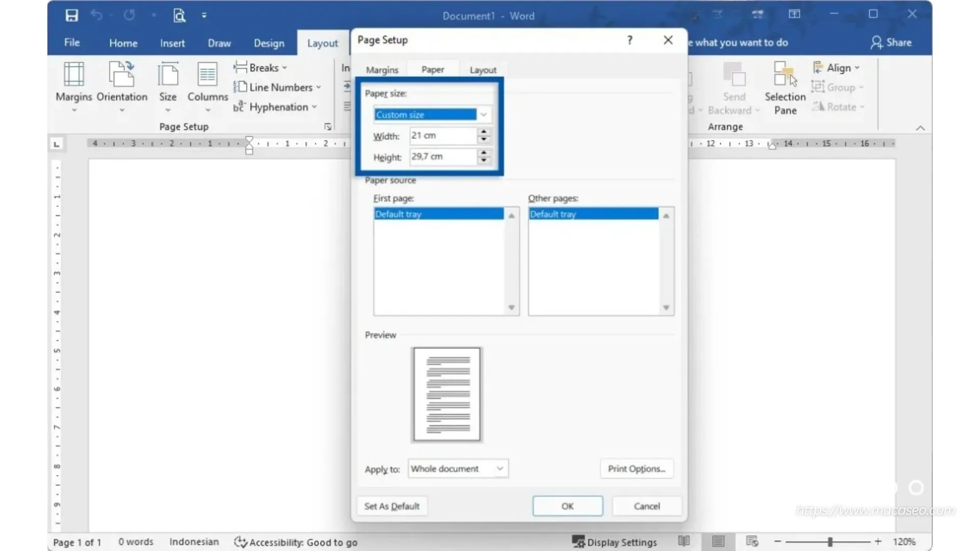Click the Width input field
980x551 pixels.
pos(443,136)
